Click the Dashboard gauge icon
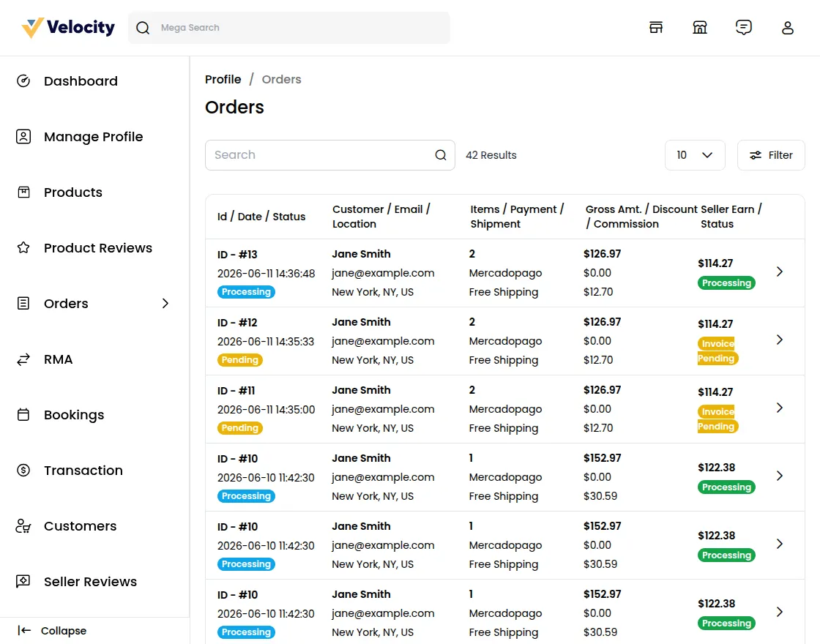Viewport: 820px width, 644px height. (x=23, y=81)
